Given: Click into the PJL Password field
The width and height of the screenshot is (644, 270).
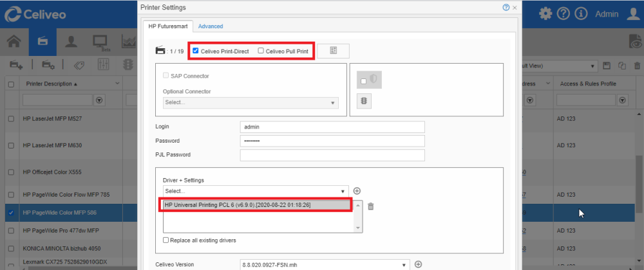Looking at the screenshot, I should tap(332, 155).
